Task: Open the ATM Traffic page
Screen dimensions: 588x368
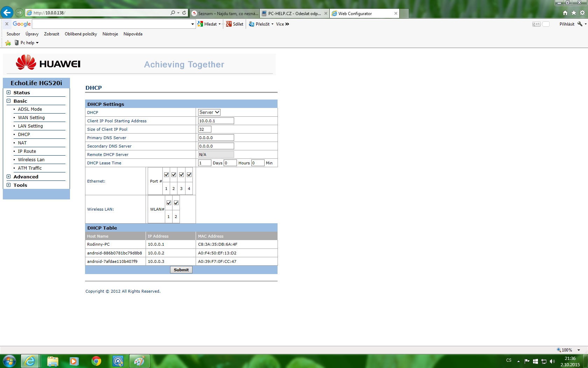Action: [30, 168]
